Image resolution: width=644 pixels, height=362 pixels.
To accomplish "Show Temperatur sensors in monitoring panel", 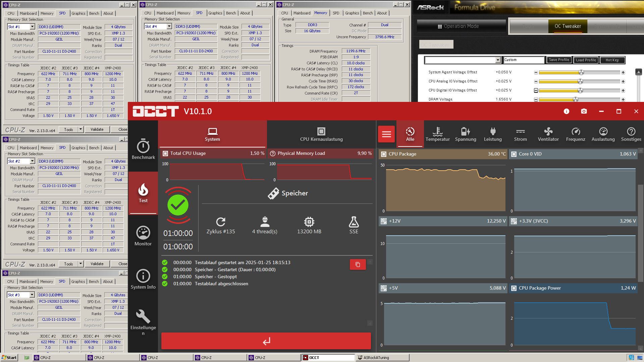I will [437, 134].
